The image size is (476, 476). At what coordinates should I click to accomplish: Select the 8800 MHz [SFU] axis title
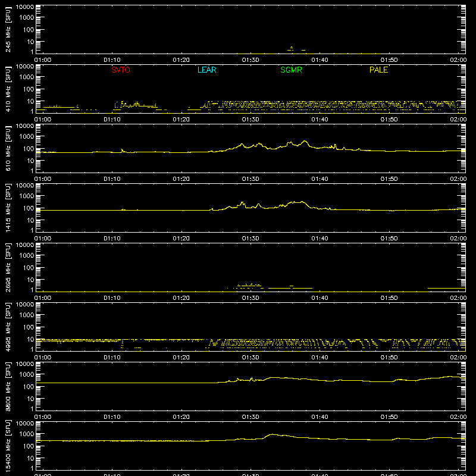pyautogui.click(x=8, y=386)
